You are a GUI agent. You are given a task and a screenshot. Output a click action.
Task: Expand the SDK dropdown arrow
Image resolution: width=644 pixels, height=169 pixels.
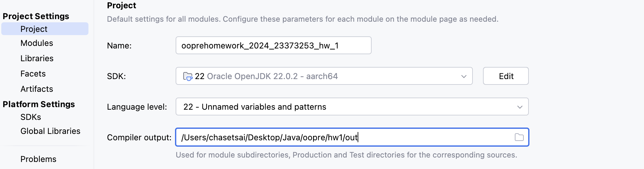pos(464,76)
